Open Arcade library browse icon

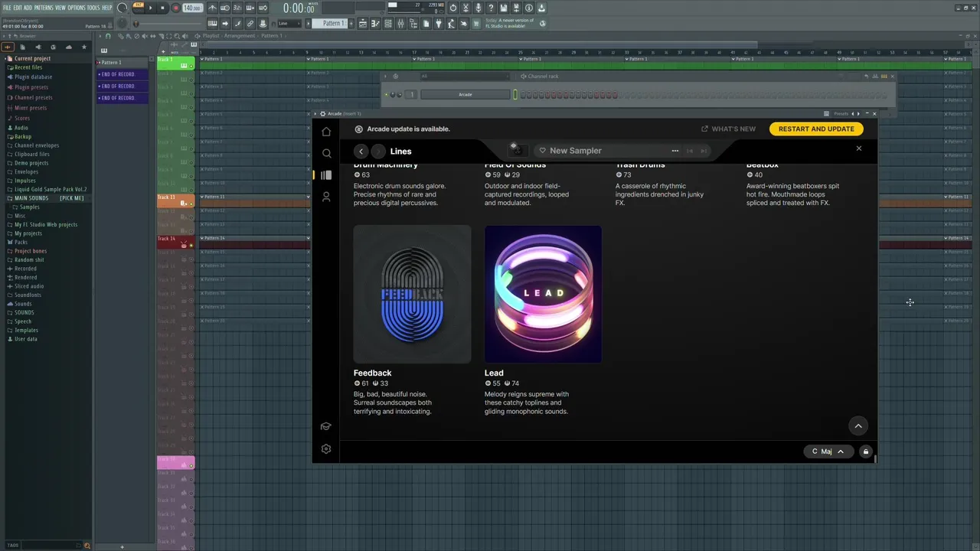click(326, 174)
